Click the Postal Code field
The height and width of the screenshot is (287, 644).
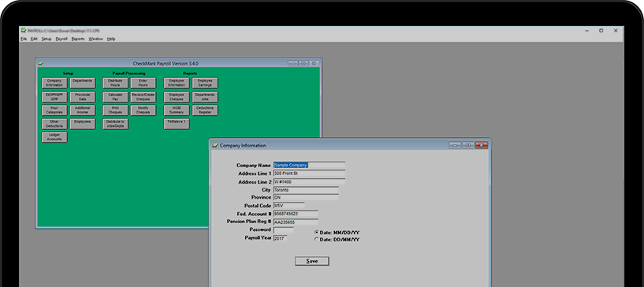288,205
